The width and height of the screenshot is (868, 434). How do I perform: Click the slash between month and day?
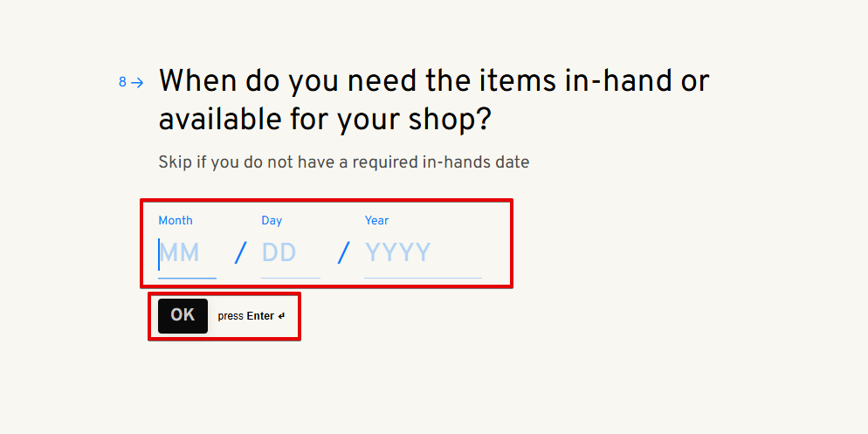point(240,253)
